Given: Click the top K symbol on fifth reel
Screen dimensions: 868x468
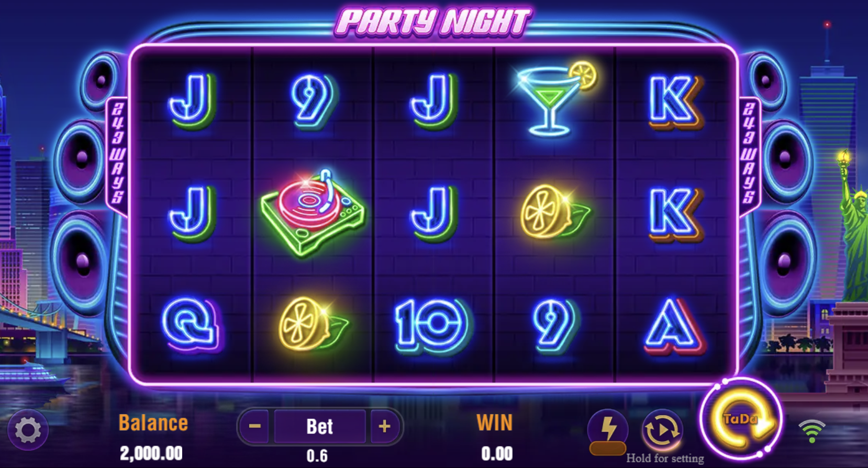Looking at the screenshot, I should point(674,101).
